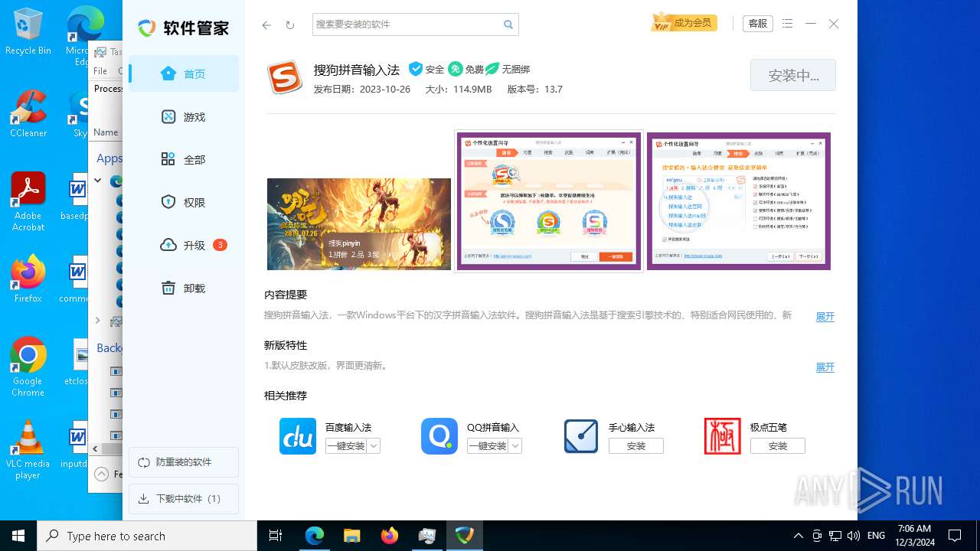The image size is (980, 551).
Task: Open dropdown arrow next to QQ拼音输入 install
Action: [x=515, y=446]
